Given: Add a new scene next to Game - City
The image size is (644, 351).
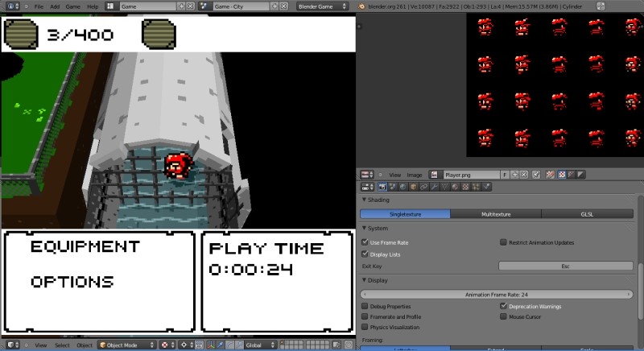Looking at the screenshot, I should 275,6.
